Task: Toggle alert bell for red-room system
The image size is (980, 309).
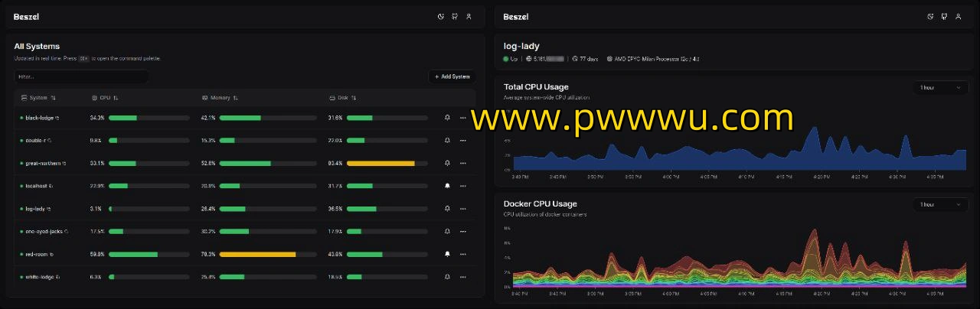Action: point(447,254)
